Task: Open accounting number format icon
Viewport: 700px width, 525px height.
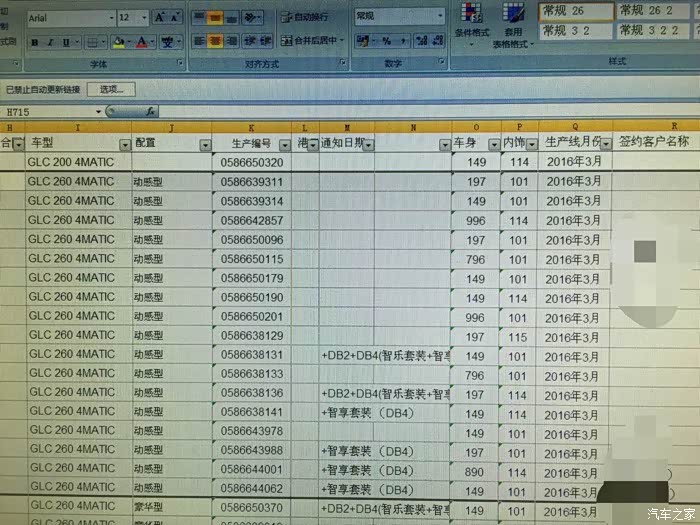Action: (x=362, y=41)
